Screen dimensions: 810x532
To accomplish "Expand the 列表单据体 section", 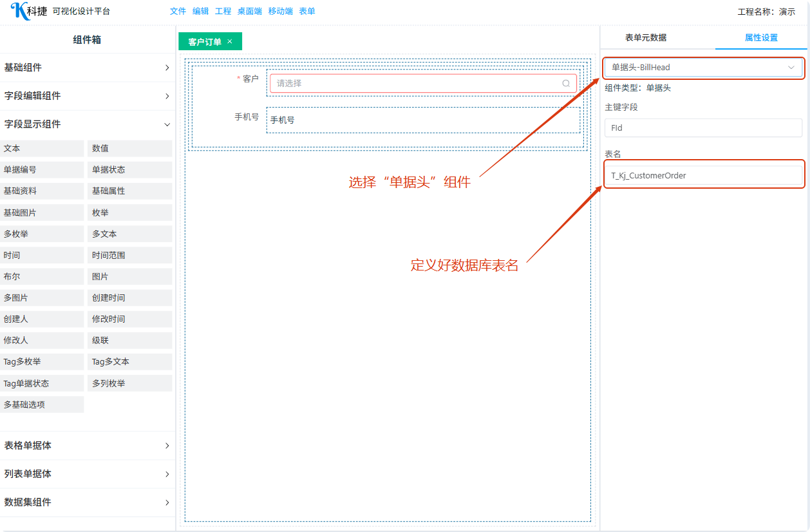I will (88, 474).
